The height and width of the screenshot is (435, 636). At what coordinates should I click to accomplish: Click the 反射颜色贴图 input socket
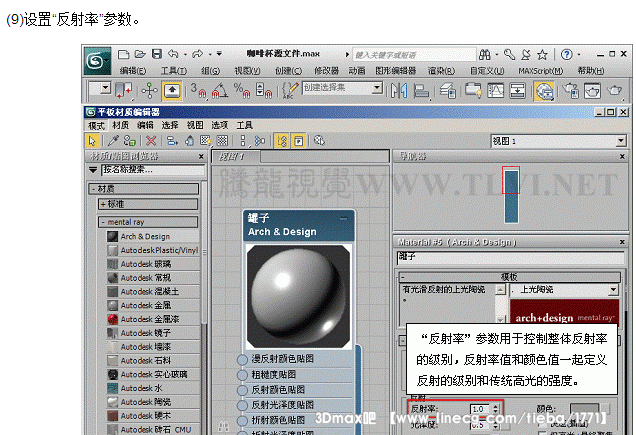[x=242, y=390]
